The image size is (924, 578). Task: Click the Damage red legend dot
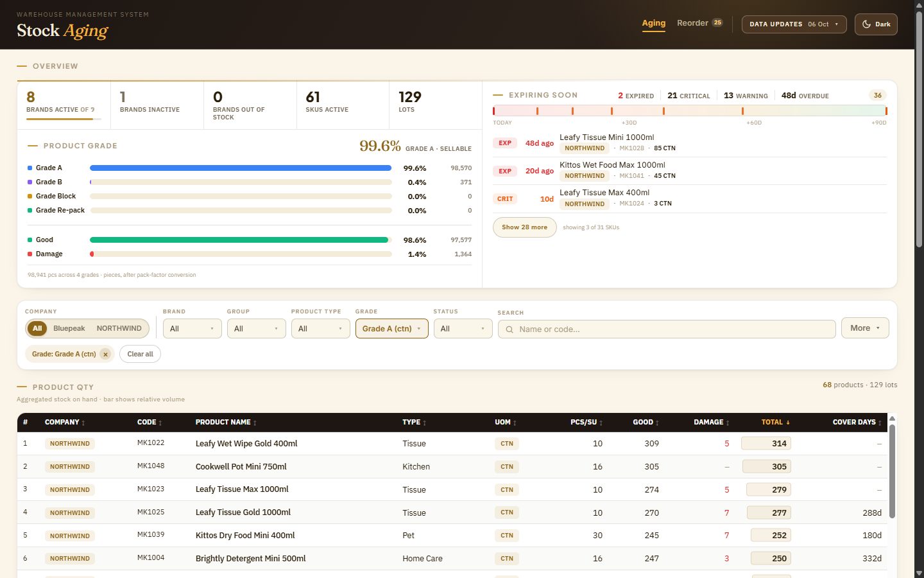[x=30, y=254]
